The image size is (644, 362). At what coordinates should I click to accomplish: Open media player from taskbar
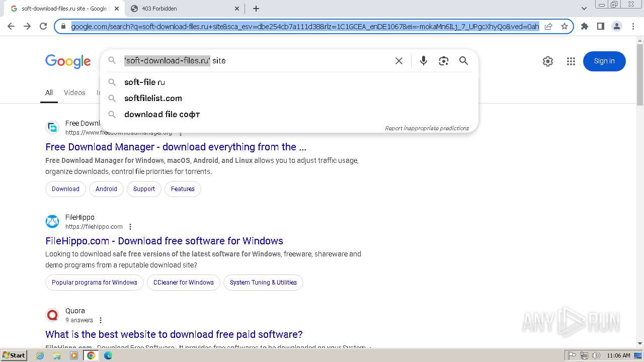click(x=74, y=355)
